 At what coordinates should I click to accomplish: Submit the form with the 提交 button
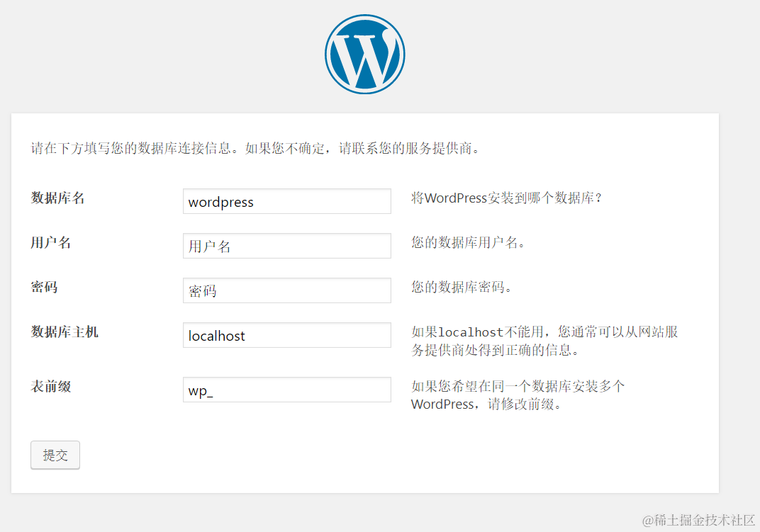pos(55,455)
